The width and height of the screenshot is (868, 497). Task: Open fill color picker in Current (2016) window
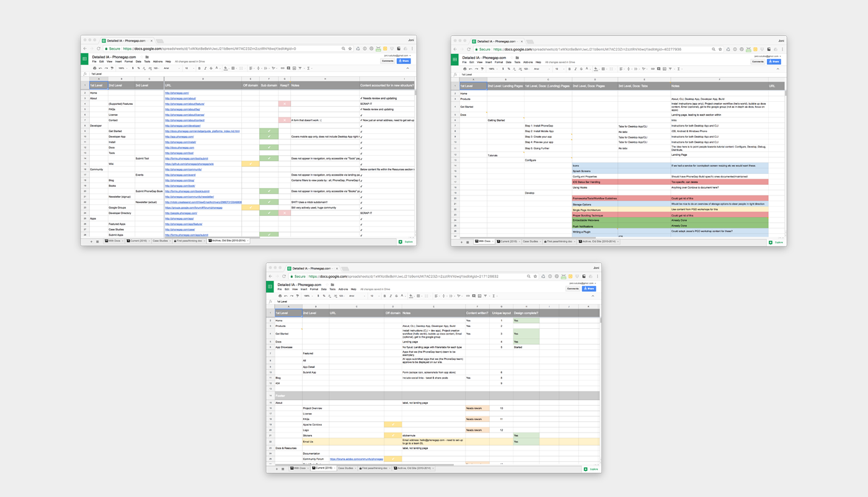tap(412, 296)
